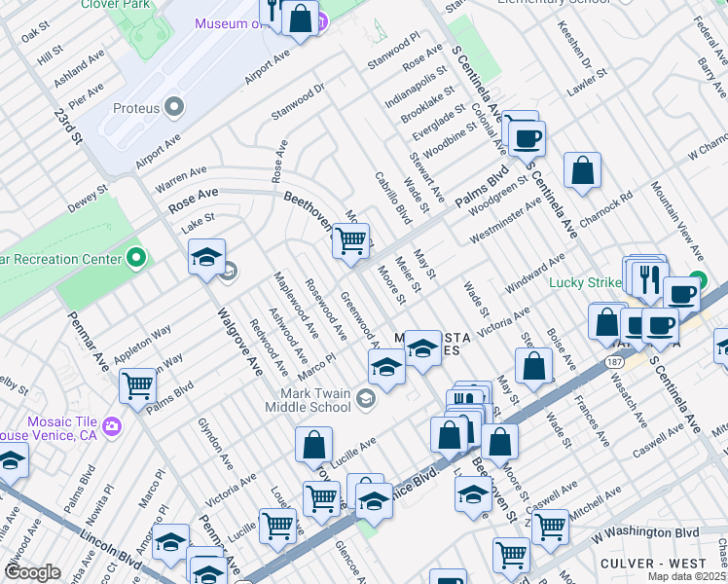Open fork and knife marker near Lucky Strike
Viewport: 728px width, 584px height.
650,283
